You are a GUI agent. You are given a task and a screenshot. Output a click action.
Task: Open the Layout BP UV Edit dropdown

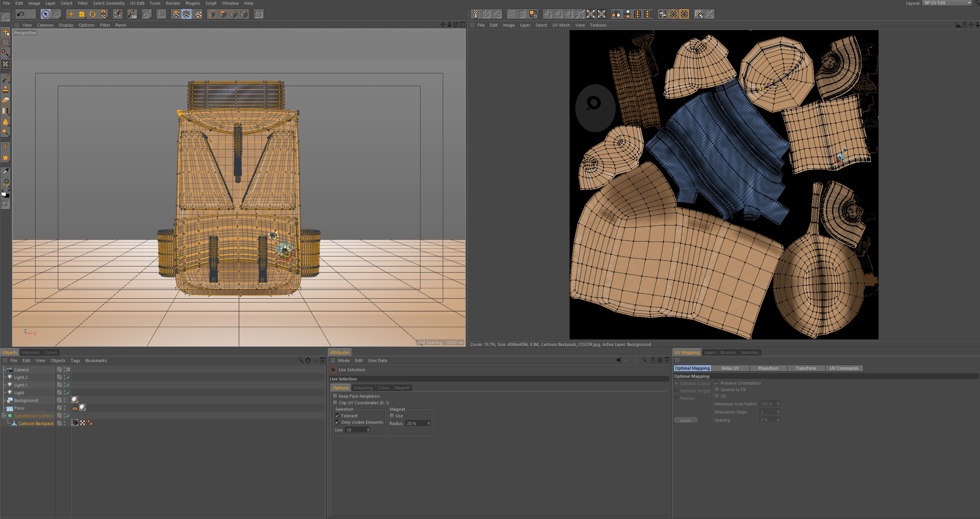tap(947, 3)
